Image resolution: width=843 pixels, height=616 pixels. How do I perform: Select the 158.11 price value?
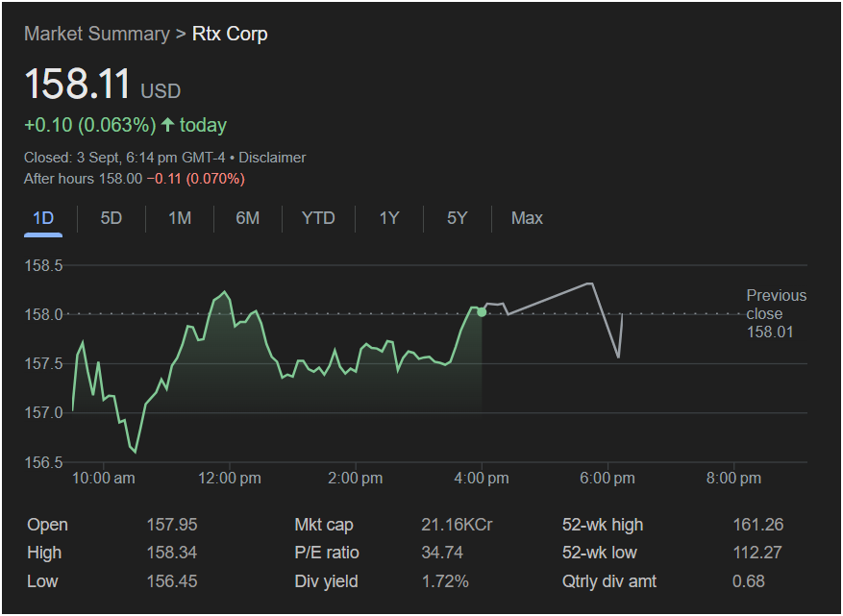78,84
